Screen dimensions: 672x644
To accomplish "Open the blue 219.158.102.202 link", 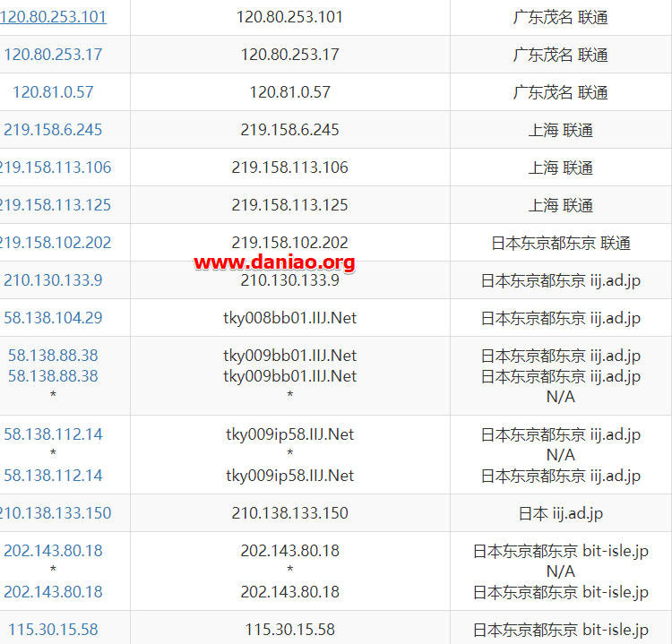I will tap(55, 243).
